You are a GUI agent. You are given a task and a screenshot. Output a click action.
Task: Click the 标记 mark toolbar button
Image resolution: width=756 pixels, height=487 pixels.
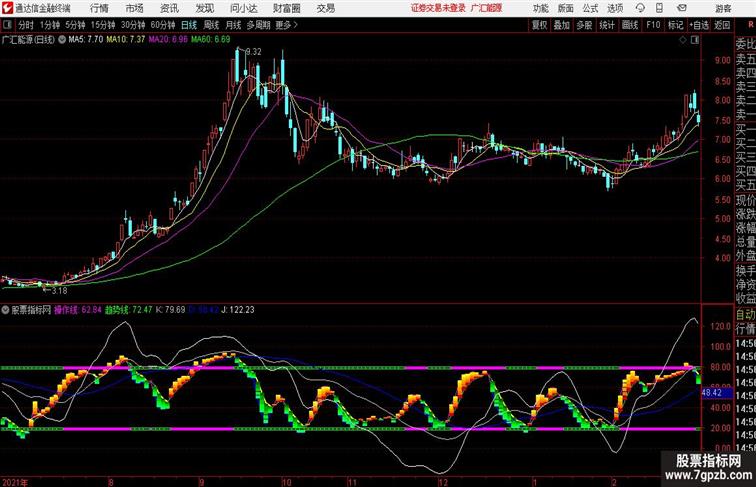(x=675, y=25)
